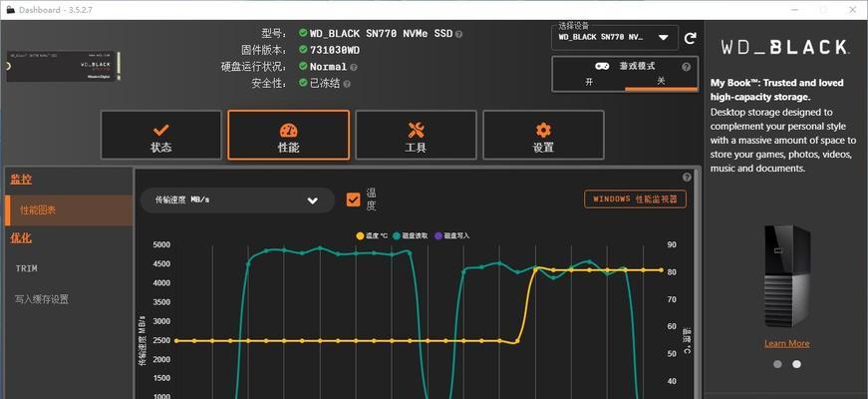Click the WD_BLACK logo

[x=784, y=48]
